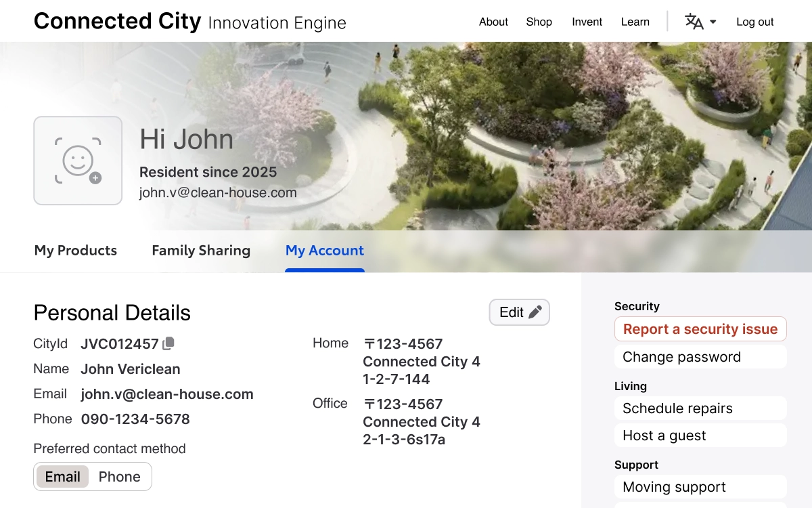The image size is (812, 508).
Task: Open Schedule repairs
Action: (x=700, y=408)
